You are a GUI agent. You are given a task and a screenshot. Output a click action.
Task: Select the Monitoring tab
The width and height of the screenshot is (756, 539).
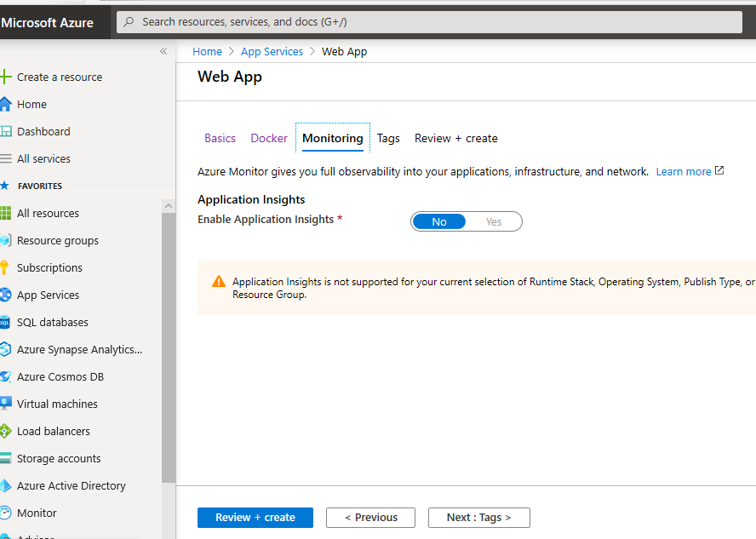333,138
